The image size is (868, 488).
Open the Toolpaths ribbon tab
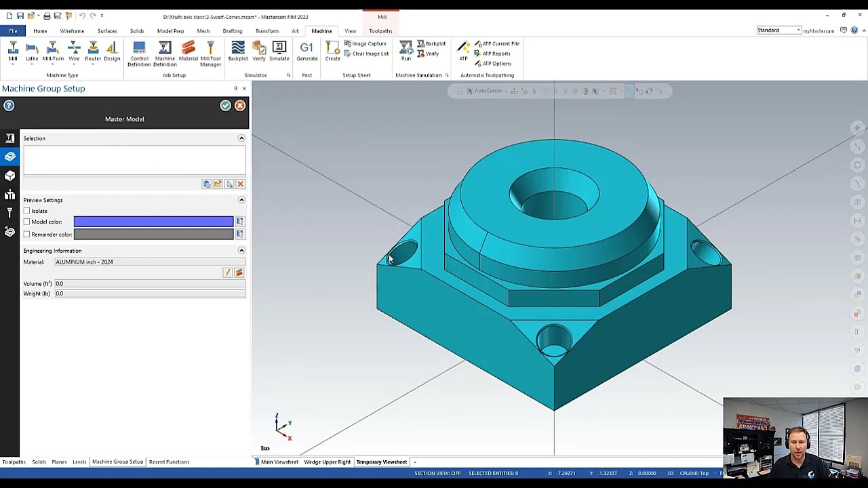(380, 31)
